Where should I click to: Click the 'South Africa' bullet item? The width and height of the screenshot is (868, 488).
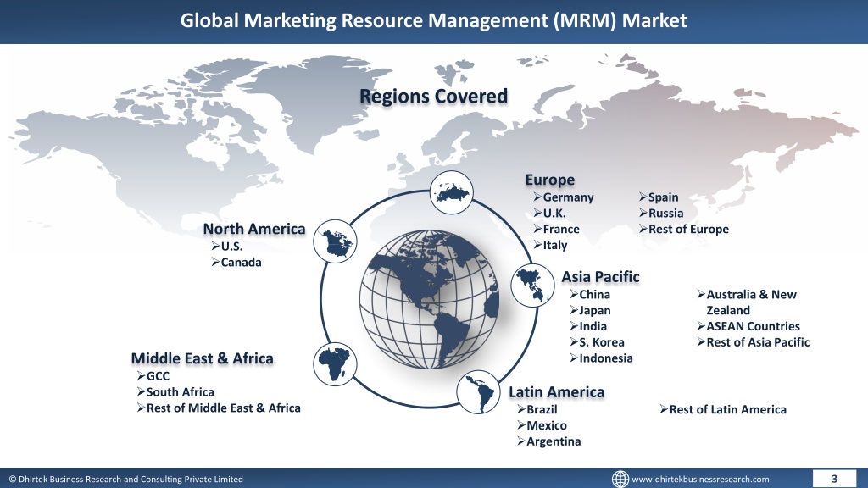(175, 392)
